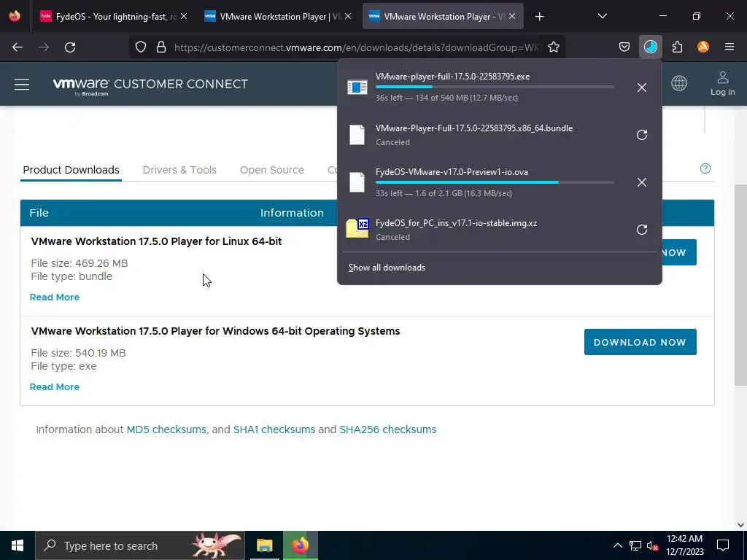Open the help question mark icon
This screenshot has width=747, height=560.
pyautogui.click(x=705, y=168)
